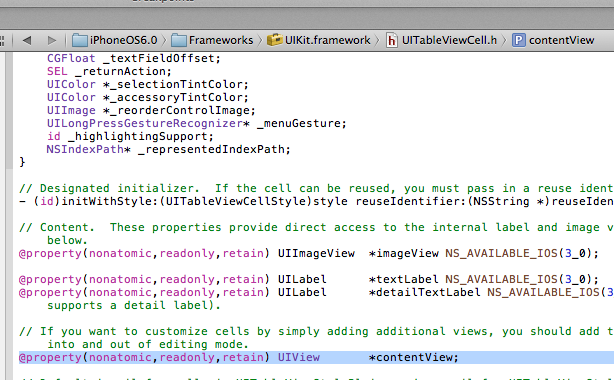Screen dimensions: 614x380
Task: Click _selectionTintColor ivar
Action: click(x=176, y=84)
